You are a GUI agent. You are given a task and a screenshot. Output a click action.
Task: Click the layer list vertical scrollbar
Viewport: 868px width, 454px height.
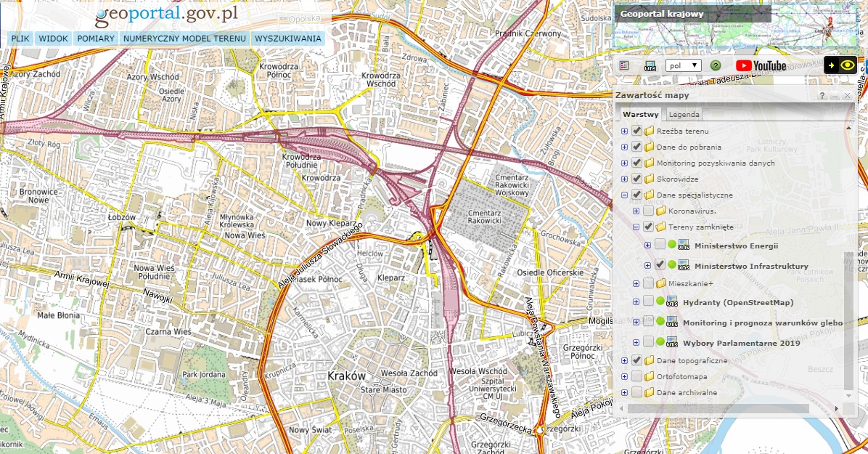coord(848,320)
